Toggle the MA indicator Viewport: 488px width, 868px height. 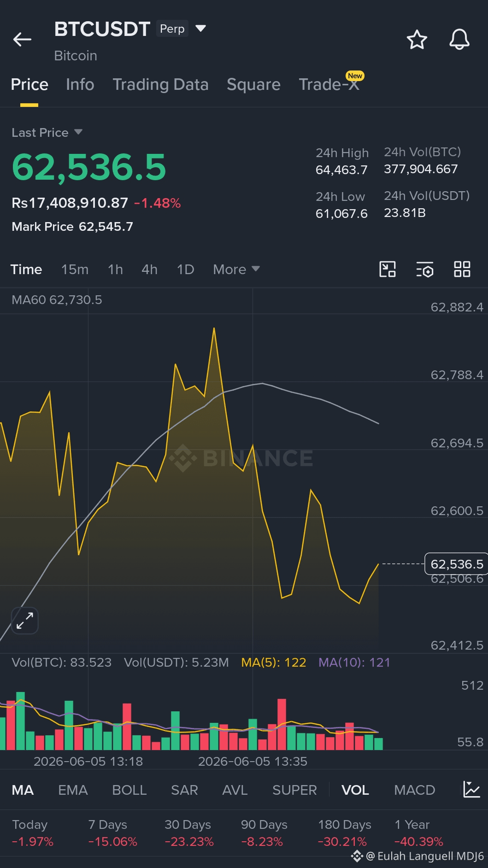(23, 790)
